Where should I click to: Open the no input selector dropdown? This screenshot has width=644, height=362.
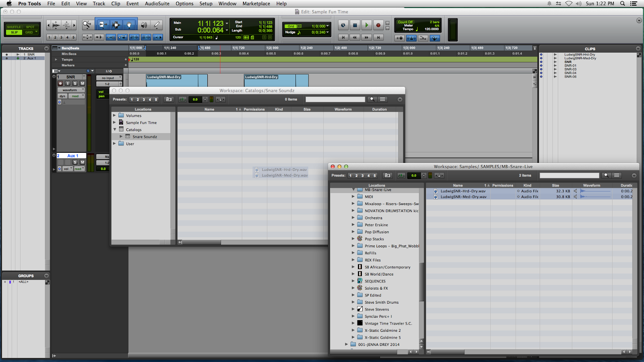pos(109,78)
